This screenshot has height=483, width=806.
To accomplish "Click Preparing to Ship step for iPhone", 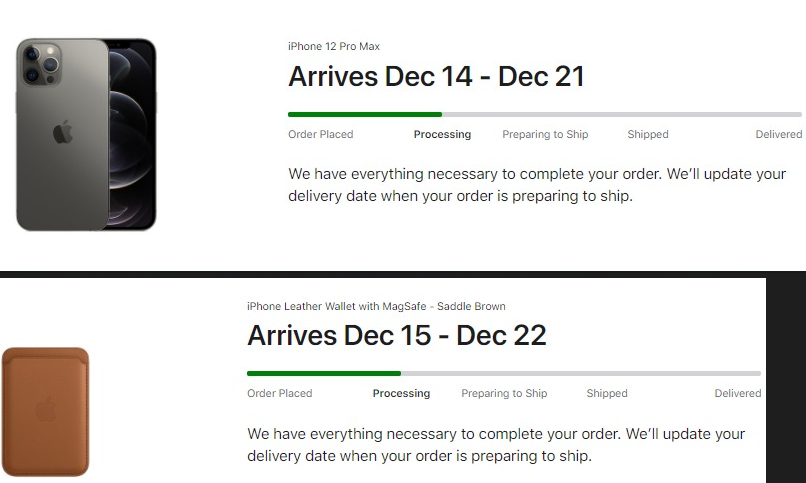I will pyautogui.click(x=545, y=134).
